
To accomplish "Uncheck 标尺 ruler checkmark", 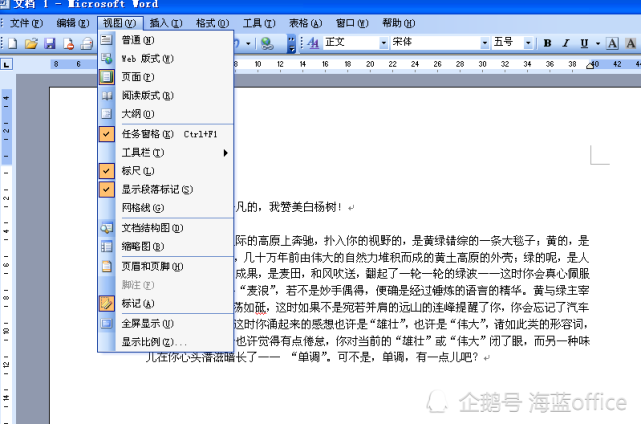I will (106, 171).
